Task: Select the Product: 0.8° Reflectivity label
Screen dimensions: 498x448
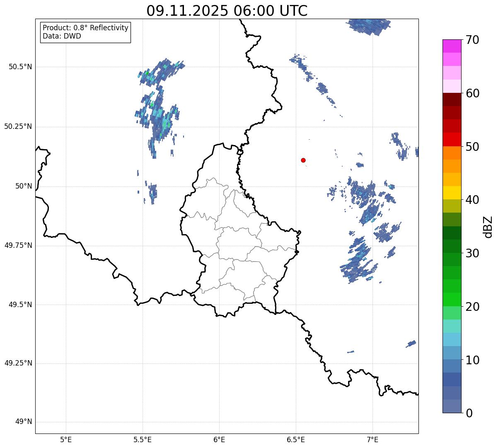Action: [x=86, y=28]
